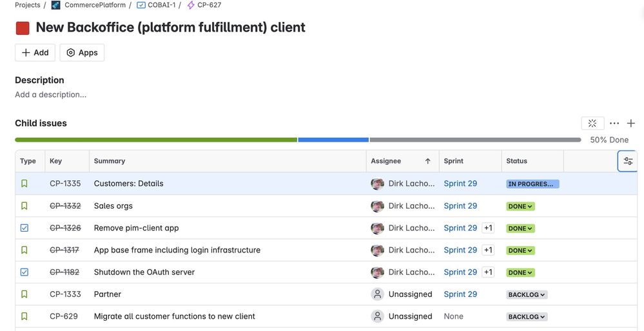Image resolution: width=644 pixels, height=331 pixels.
Task: Click the story bookmark icon for CP-1332
Action: (24, 205)
